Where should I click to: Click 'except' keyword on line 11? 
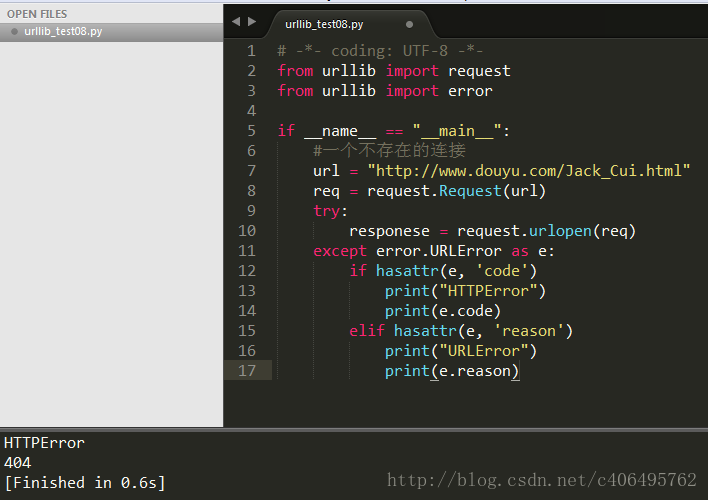pos(340,251)
